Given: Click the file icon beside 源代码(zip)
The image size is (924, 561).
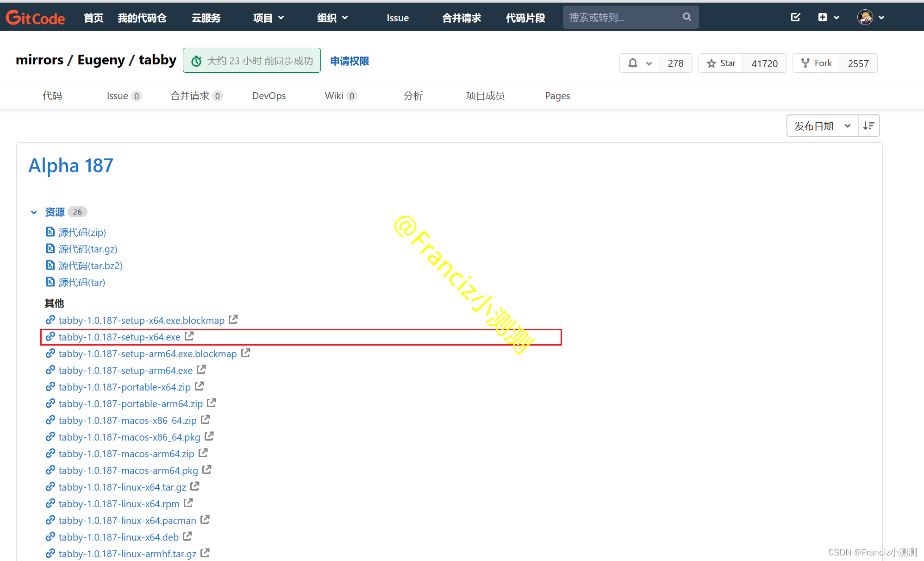Looking at the screenshot, I should click(50, 232).
